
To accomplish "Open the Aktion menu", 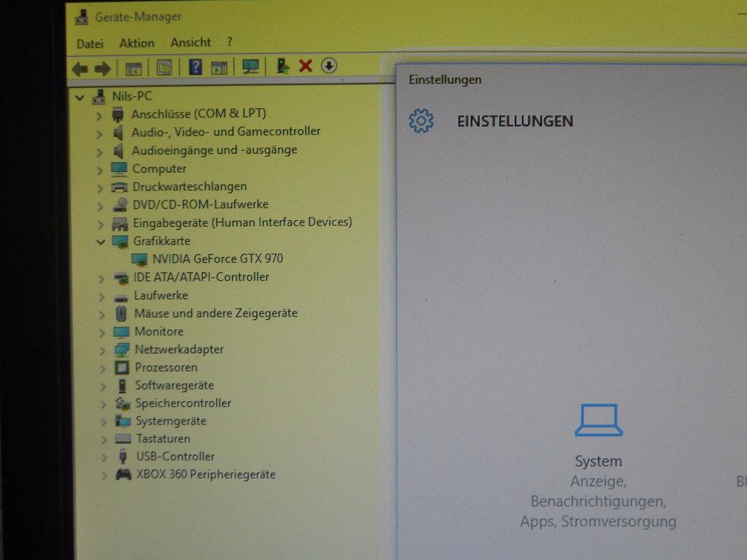I will click(x=136, y=43).
